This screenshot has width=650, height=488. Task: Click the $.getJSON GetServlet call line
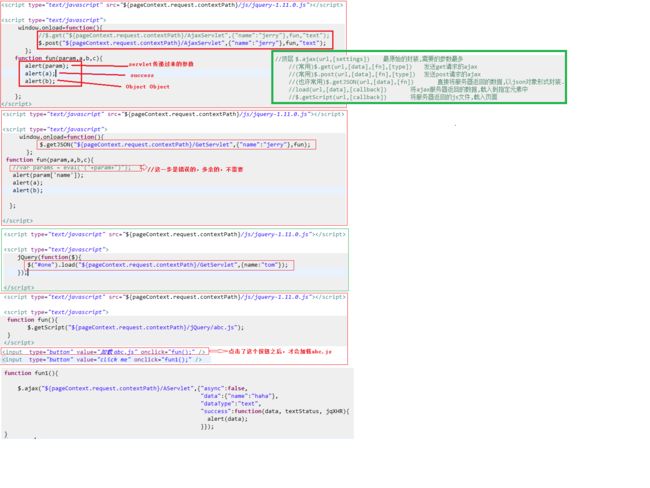[x=175, y=145]
